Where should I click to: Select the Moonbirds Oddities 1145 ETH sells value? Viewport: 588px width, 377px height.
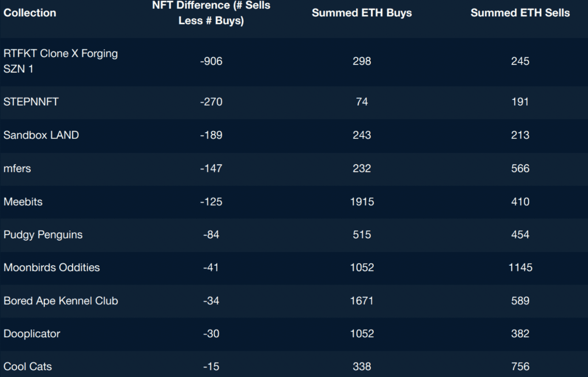click(x=520, y=268)
